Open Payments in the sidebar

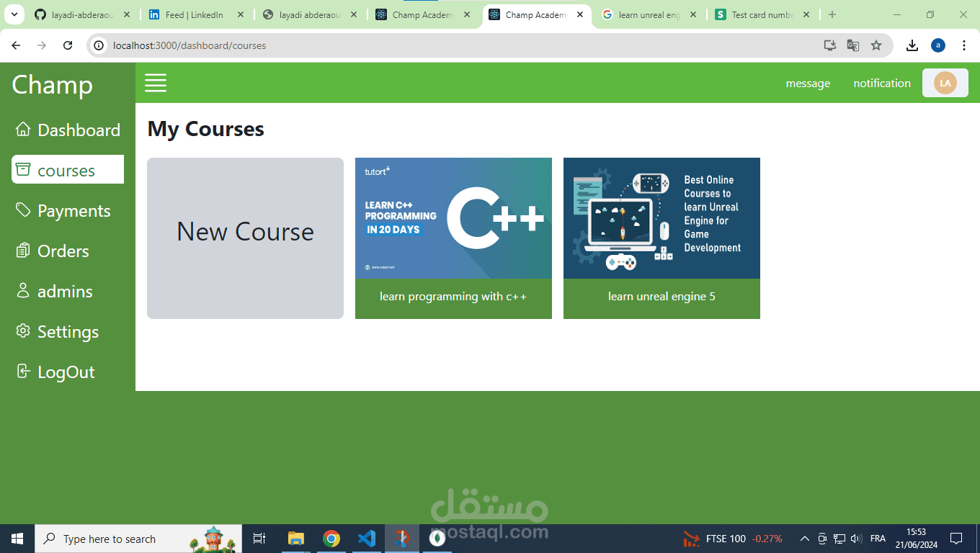click(68, 210)
